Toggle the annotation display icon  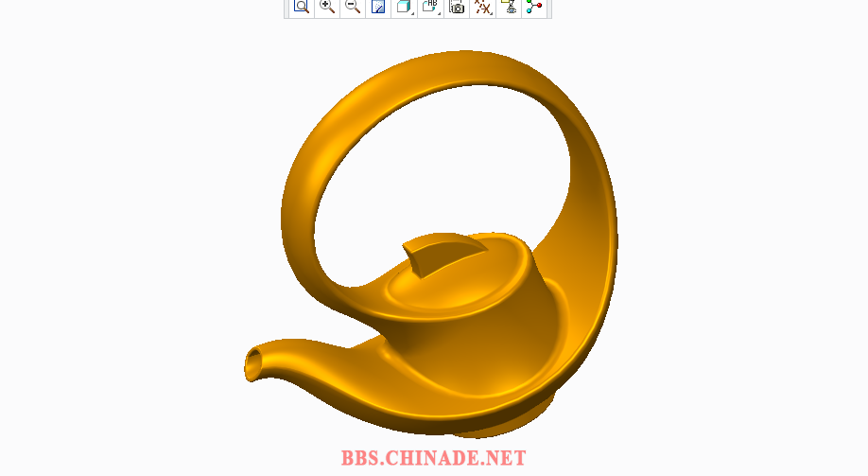pos(510,7)
